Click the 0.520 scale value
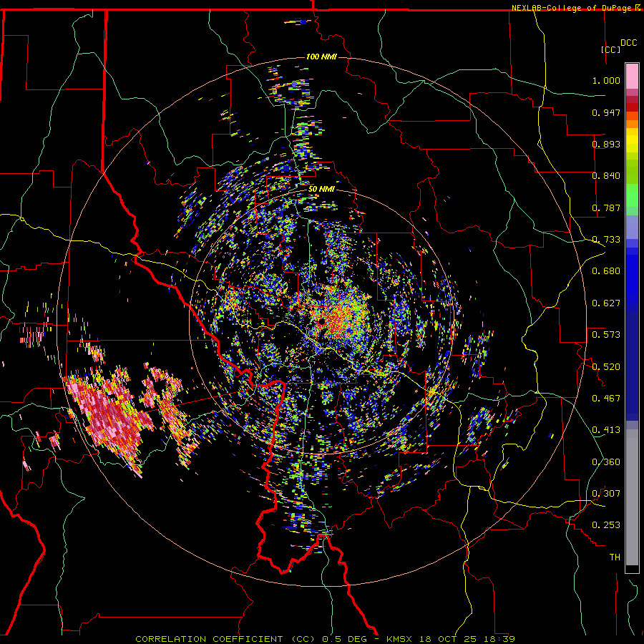 [606, 366]
